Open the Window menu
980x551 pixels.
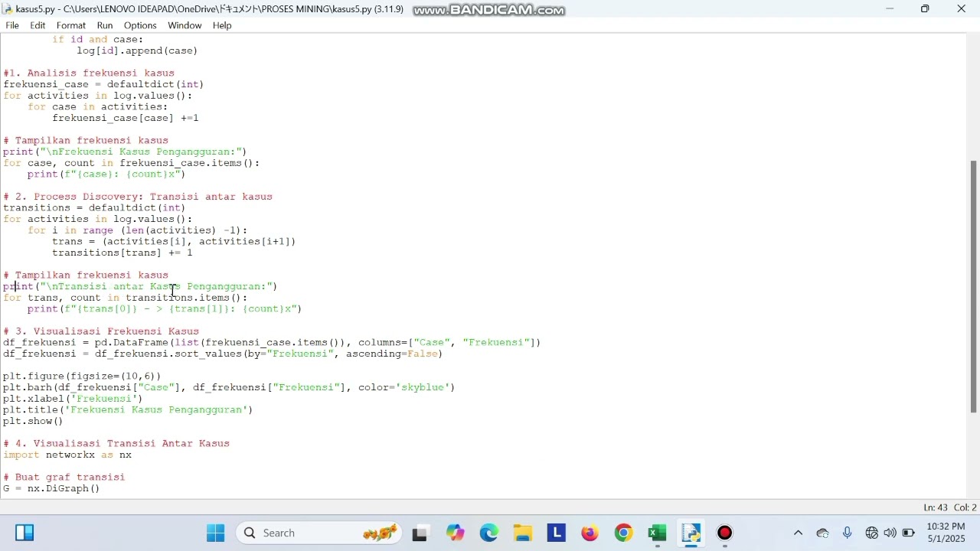tap(185, 25)
